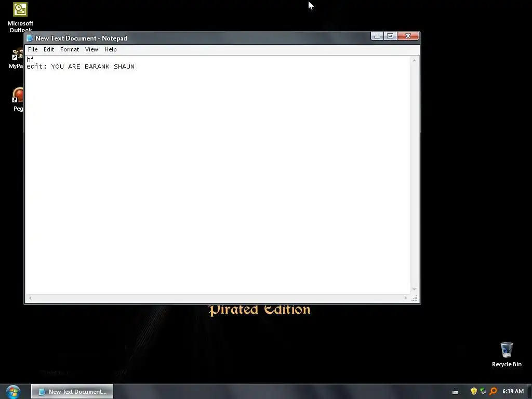The image size is (532, 399).
Task: Click the word 'hi' in the text
Action: click(x=30, y=59)
